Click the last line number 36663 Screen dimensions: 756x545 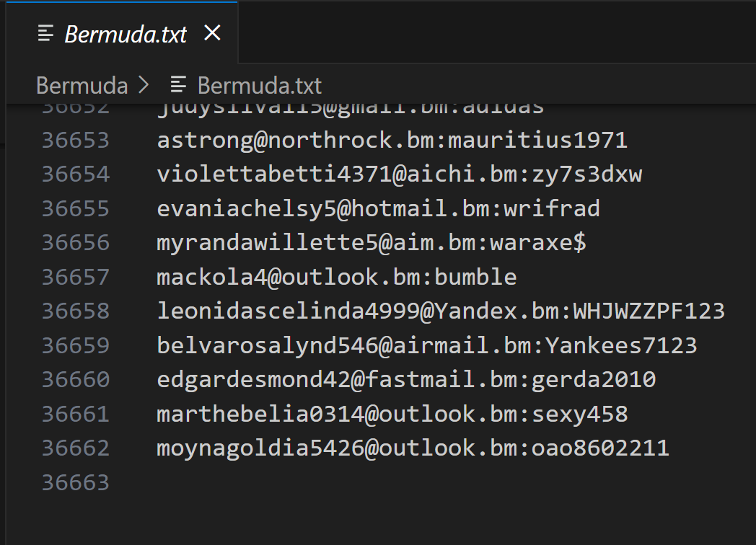[75, 483]
